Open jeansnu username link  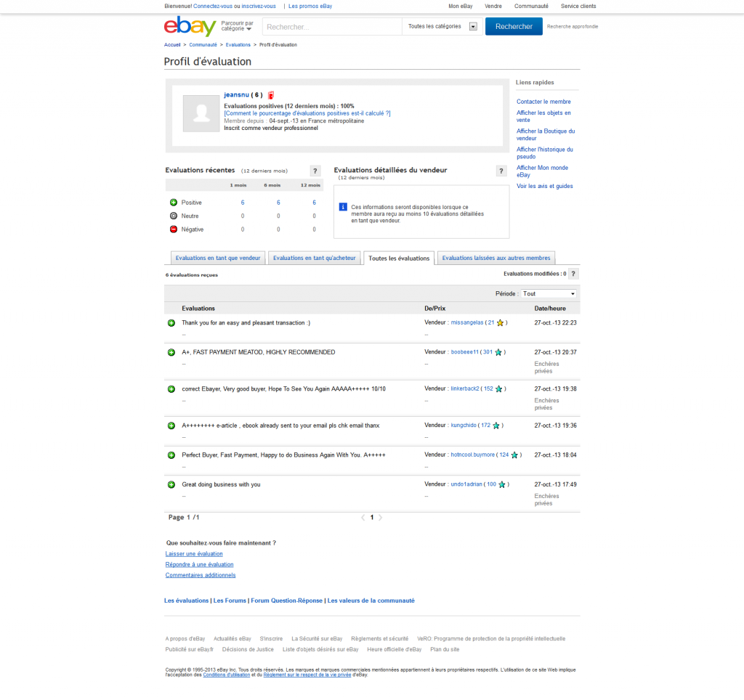click(236, 95)
